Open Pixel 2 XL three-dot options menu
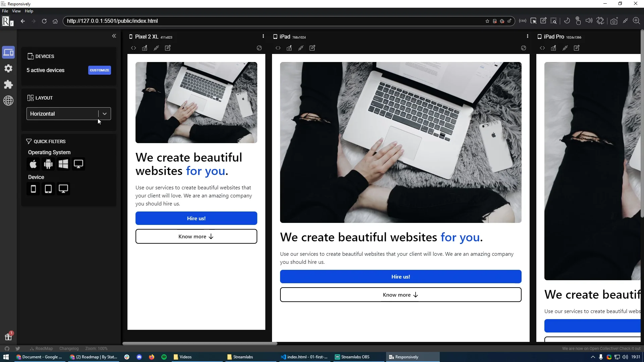Viewport: 644px width, 362px height. [x=263, y=36]
